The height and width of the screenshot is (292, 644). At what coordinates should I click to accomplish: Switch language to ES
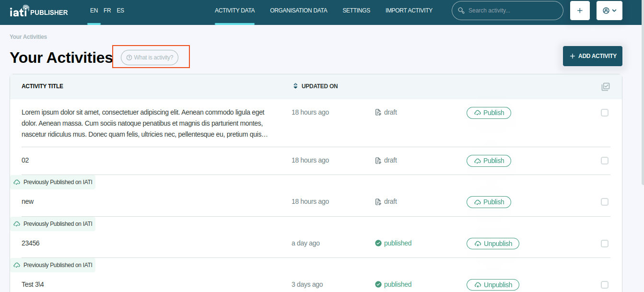[120, 10]
